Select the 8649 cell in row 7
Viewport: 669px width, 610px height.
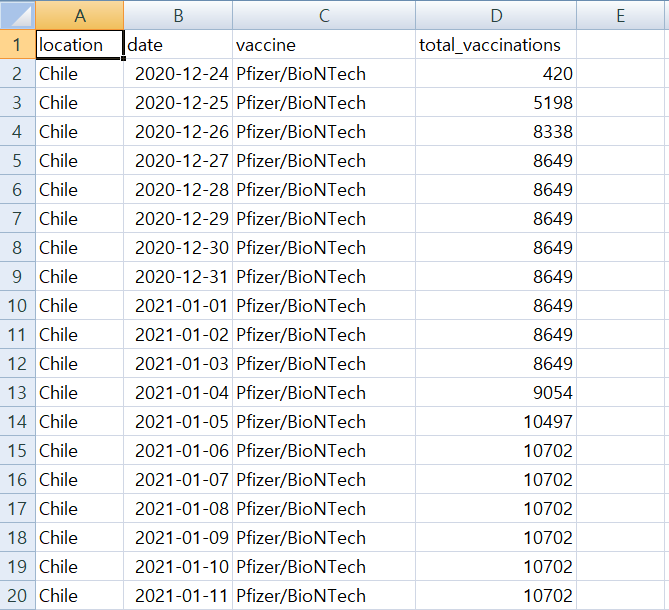coord(496,218)
